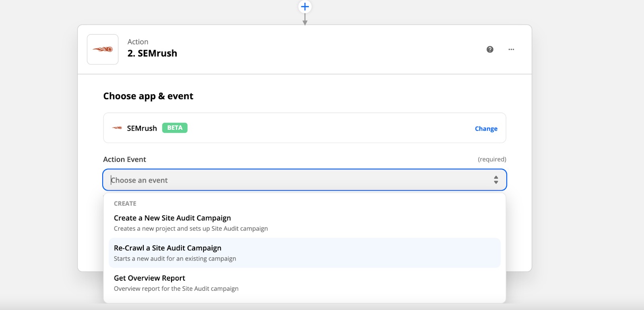
Task: Click the step title 2. SEMrush
Action: tap(152, 53)
